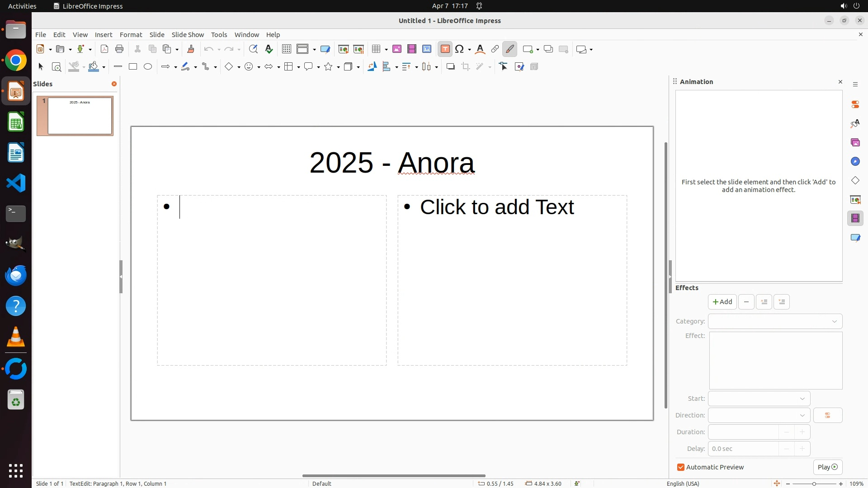Select the Ellipse drawing tool
868x488 pixels.
(148, 67)
